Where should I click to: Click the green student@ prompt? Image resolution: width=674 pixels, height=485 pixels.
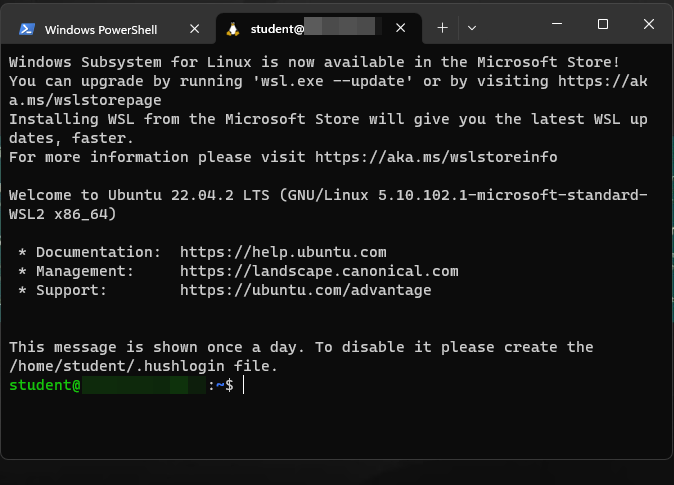click(45, 385)
